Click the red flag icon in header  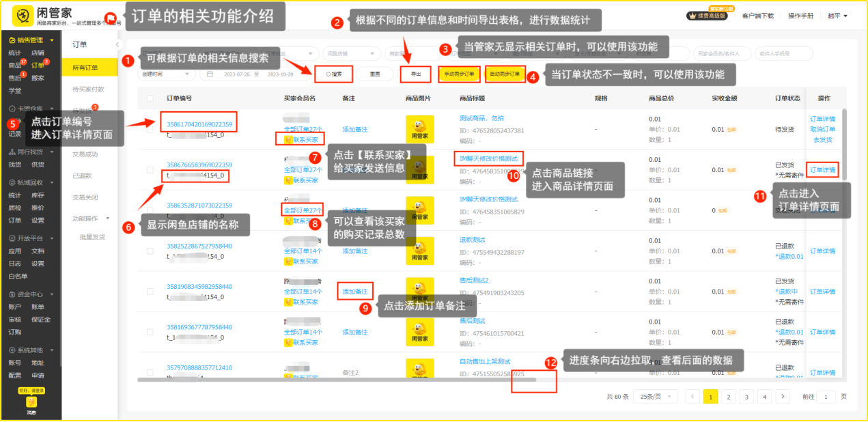(x=110, y=18)
